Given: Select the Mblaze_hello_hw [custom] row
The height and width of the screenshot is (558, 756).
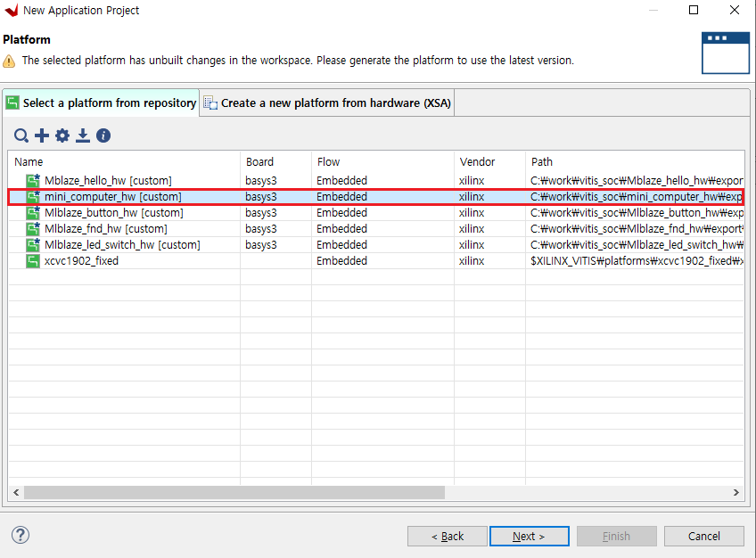Looking at the screenshot, I should coord(376,181).
